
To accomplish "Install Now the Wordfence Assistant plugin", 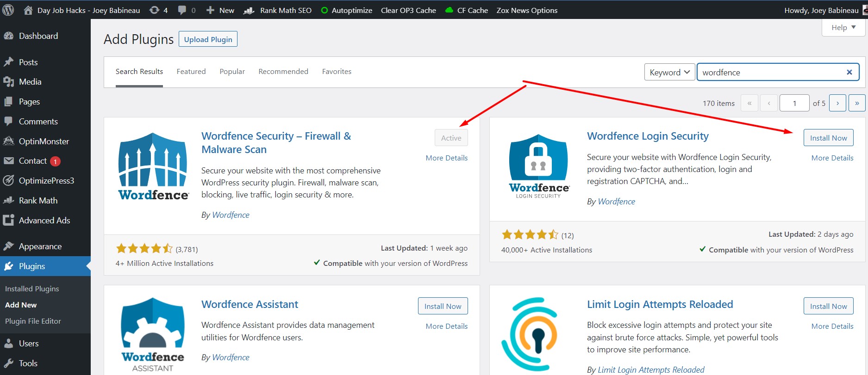I will pos(443,306).
